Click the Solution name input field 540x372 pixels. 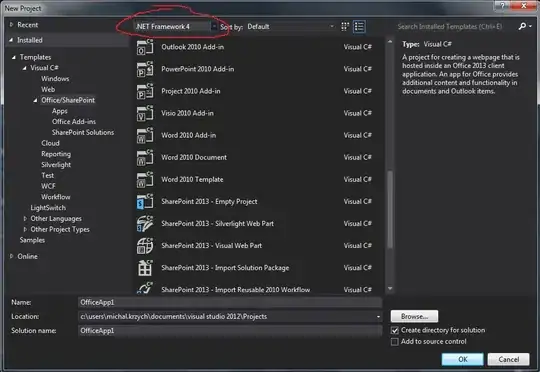tap(230, 331)
